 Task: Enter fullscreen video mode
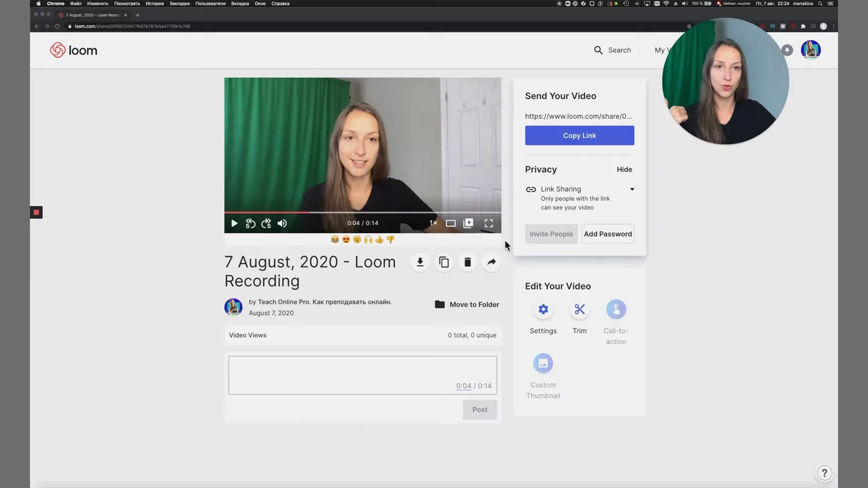489,223
